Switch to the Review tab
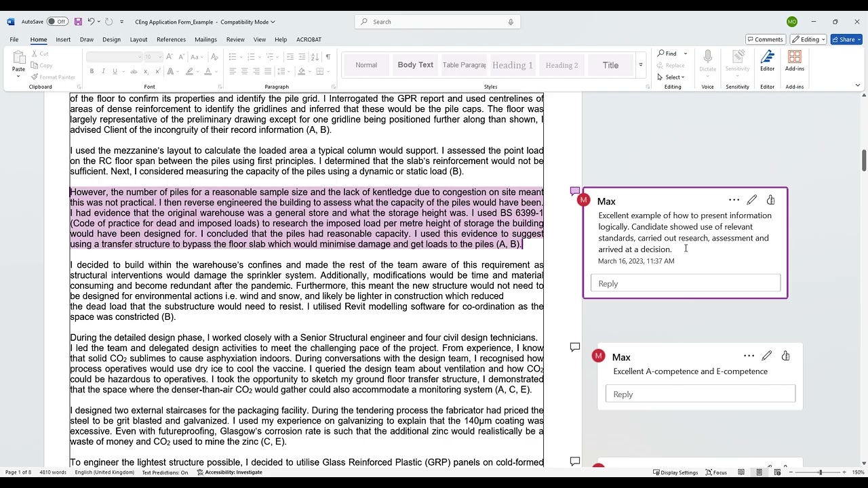The width and height of the screenshot is (868, 488). pos(235,39)
